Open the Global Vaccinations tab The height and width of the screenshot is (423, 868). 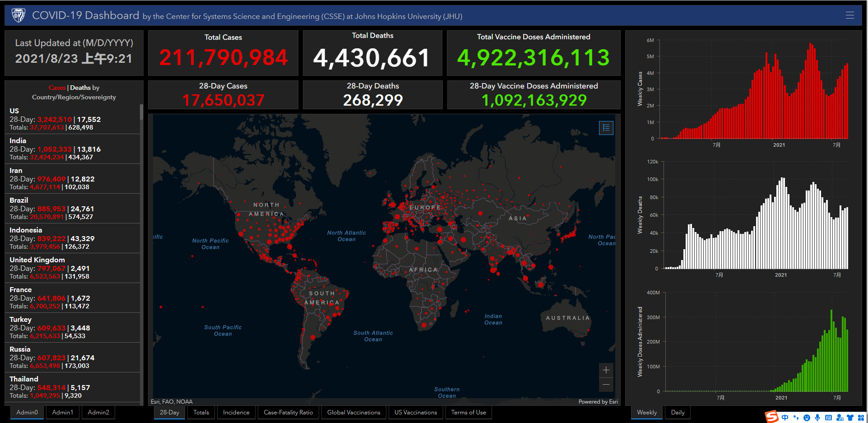coord(353,412)
